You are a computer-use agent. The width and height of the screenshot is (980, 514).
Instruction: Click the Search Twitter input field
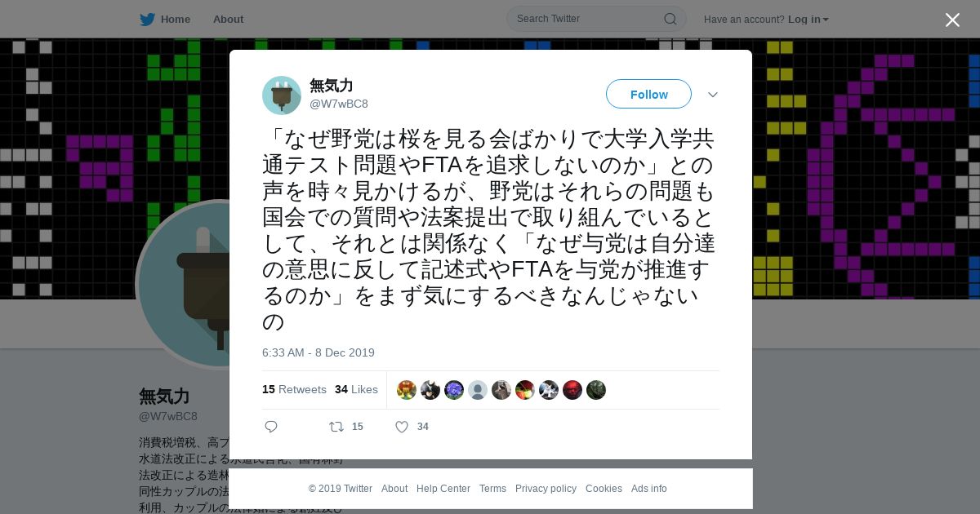pyautogui.click(x=588, y=19)
